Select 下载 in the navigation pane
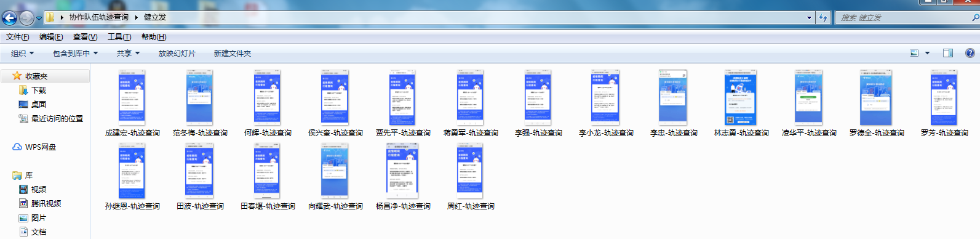 point(39,91)
